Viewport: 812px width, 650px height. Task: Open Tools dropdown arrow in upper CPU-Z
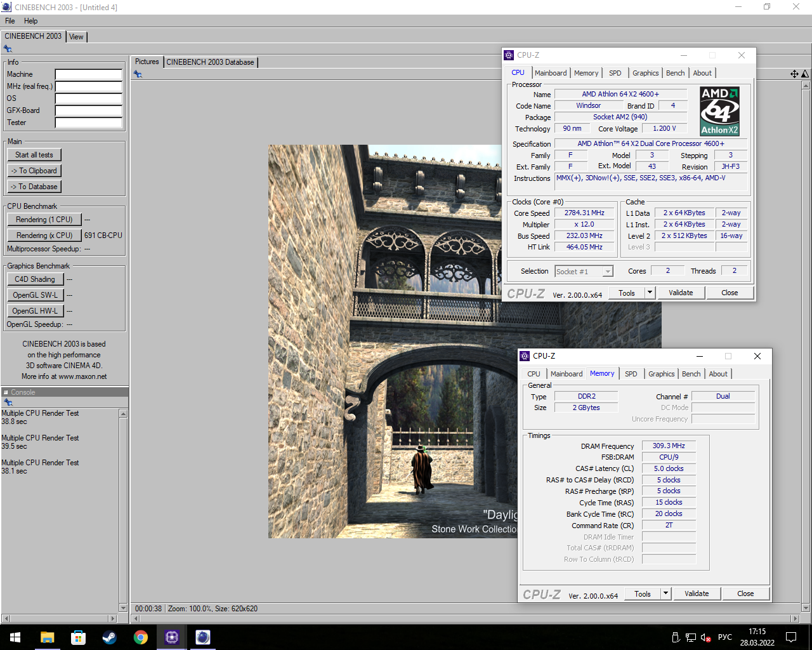650,293
